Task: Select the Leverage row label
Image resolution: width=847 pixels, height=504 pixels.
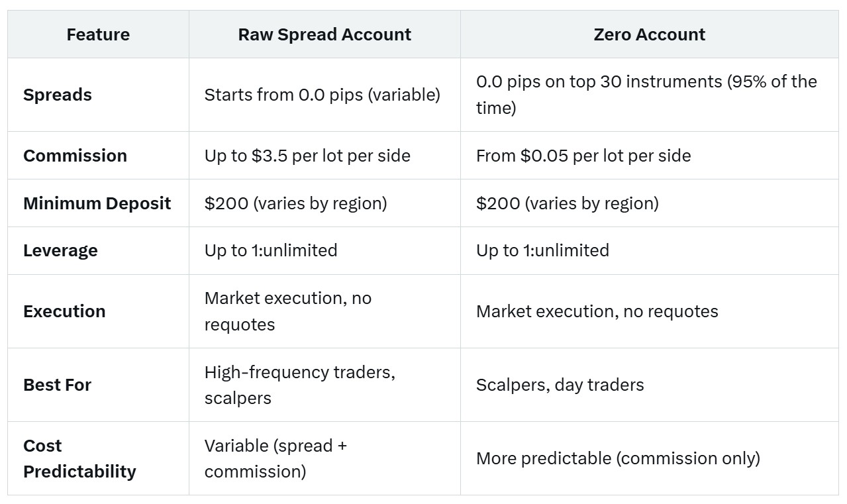Action: [60, 251]
